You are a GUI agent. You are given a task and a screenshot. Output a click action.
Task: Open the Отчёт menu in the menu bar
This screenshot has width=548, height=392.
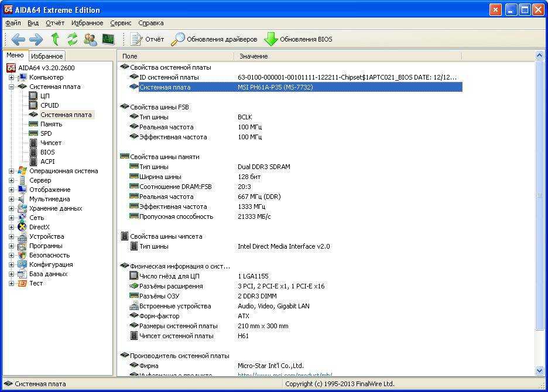pos(55,23)
